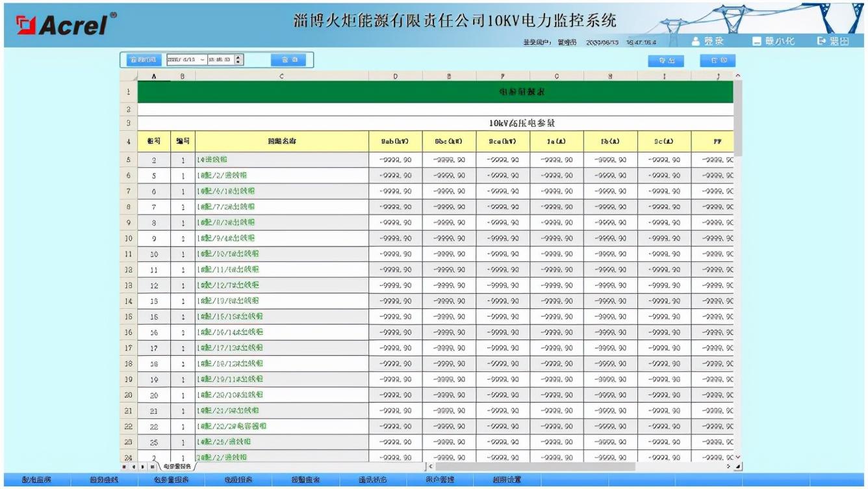
Task: Click the 退出 exit icon in header
Action: [821, 42]
